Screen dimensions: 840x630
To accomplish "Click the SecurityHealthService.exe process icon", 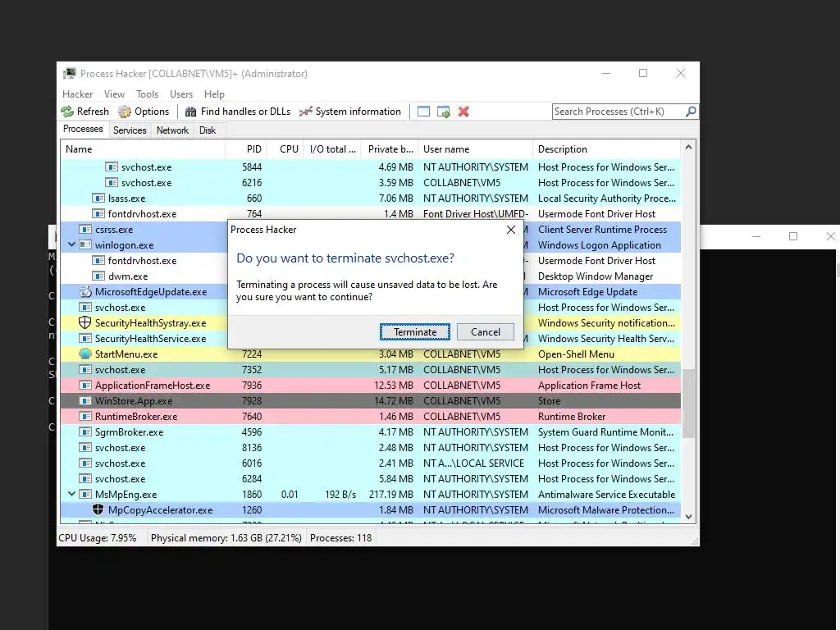I will pos(85,339).
